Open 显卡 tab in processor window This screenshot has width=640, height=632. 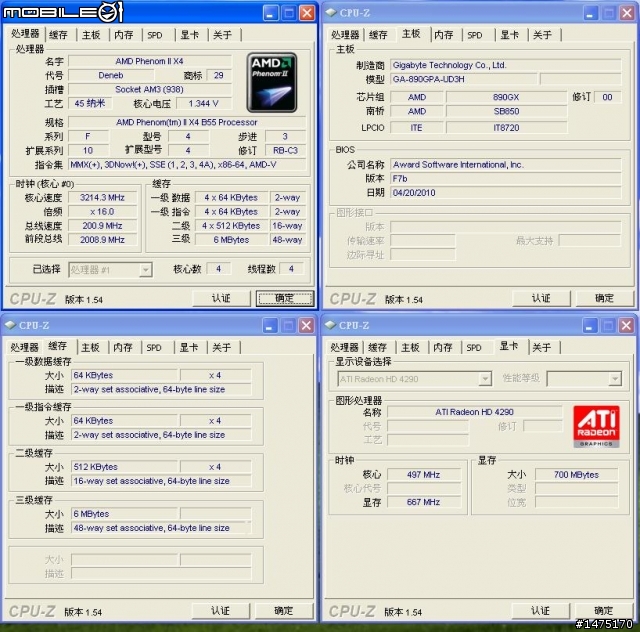(x=190, y=35)
